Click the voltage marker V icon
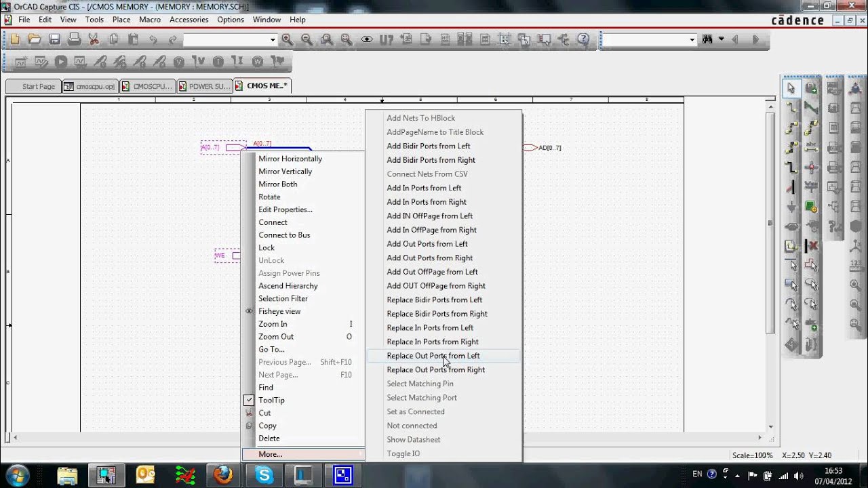 pos(178,62)
